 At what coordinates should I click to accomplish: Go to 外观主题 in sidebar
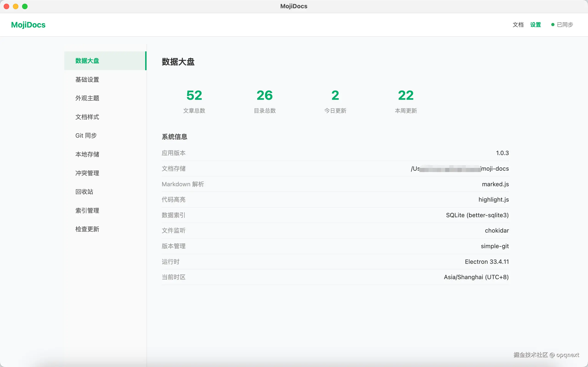pos(87,98)
